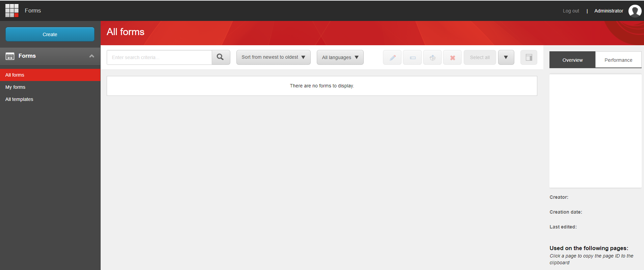
Task: Open the All languages dropdown
Action: [340, 57]
